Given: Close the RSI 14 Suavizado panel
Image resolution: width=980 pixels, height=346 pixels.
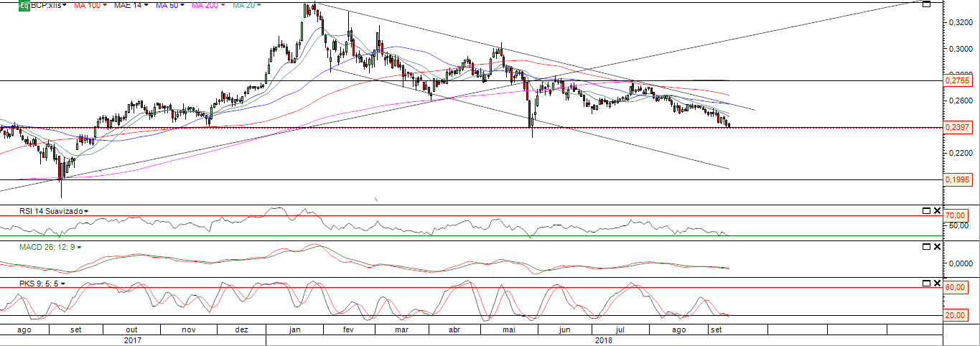Looking at the screenshot, I should (x=937, y=210).
